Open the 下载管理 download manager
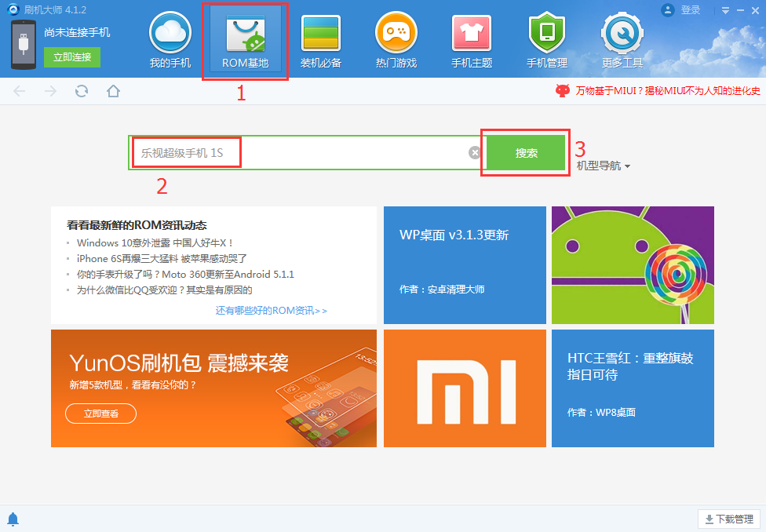Viewport: 766px width, 532px height. [x=729, y=519]
